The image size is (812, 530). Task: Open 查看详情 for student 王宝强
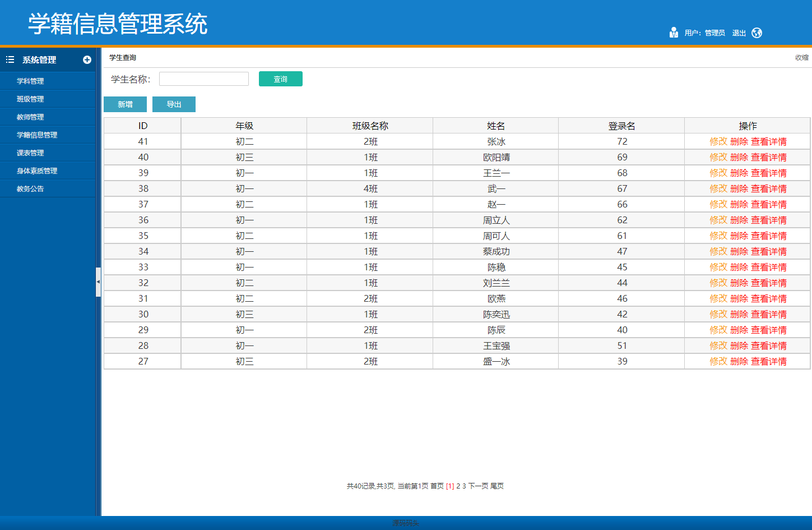point(769,345)
